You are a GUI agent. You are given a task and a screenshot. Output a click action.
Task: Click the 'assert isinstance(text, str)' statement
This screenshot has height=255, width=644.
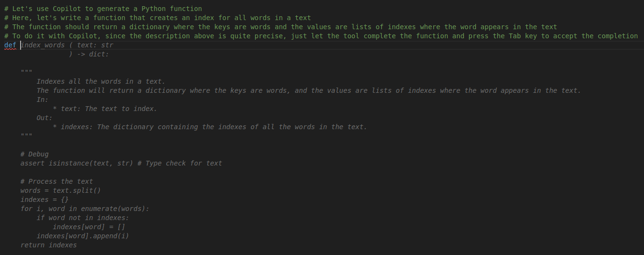(x=77, y=163)
